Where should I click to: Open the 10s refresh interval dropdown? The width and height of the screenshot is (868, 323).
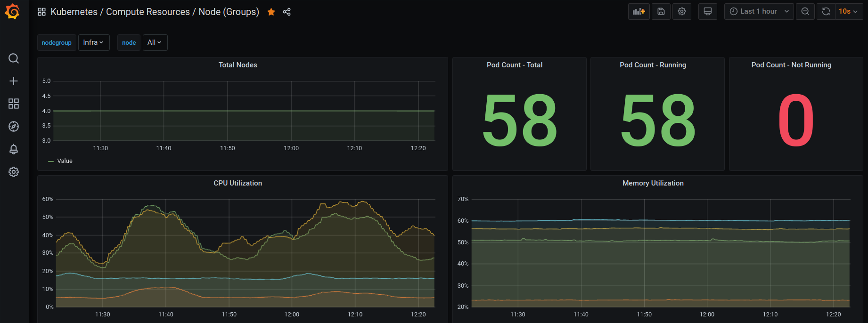(x=849, y=11)
